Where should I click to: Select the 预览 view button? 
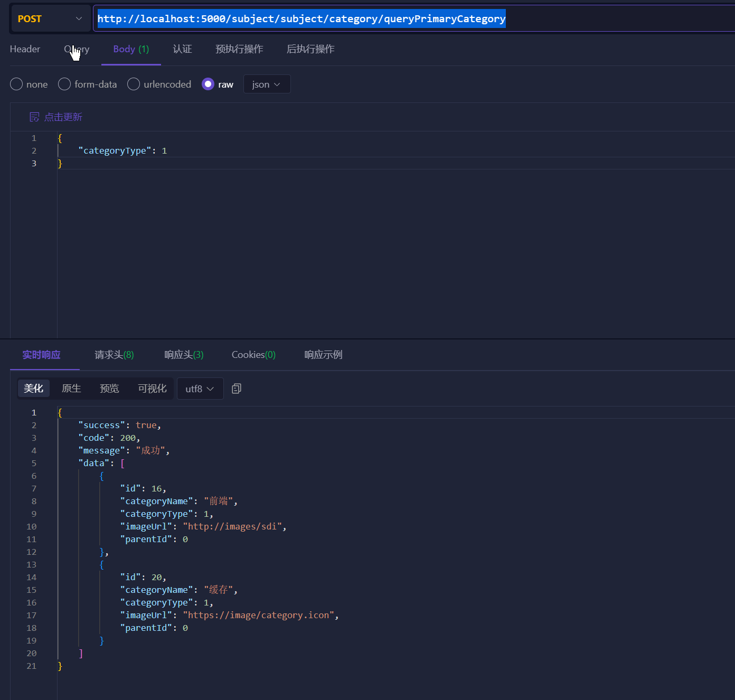109,389
